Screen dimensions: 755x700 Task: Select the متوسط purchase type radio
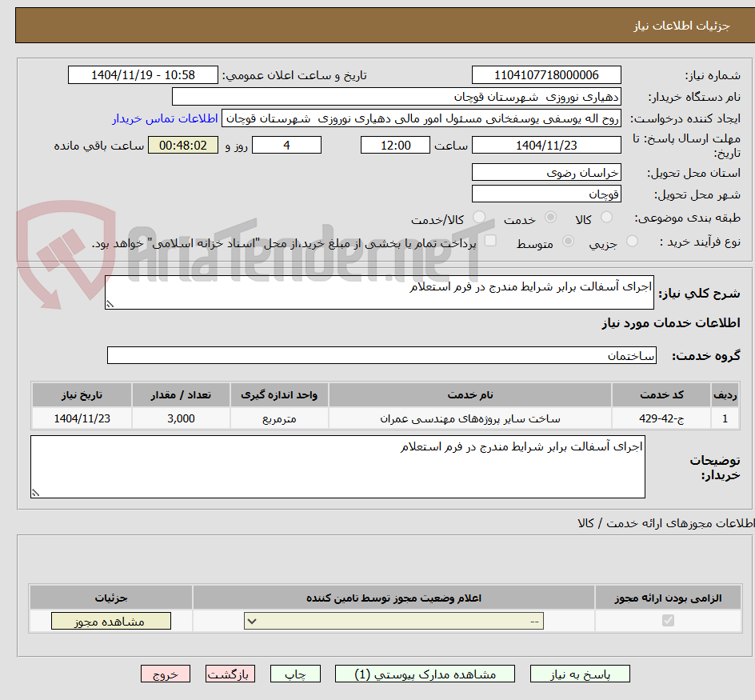coord(568,241)
